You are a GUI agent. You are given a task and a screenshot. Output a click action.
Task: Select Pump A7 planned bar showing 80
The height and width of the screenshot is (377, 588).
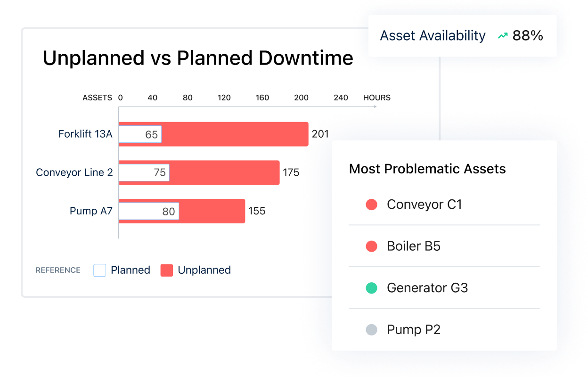[x=149, y=212]
